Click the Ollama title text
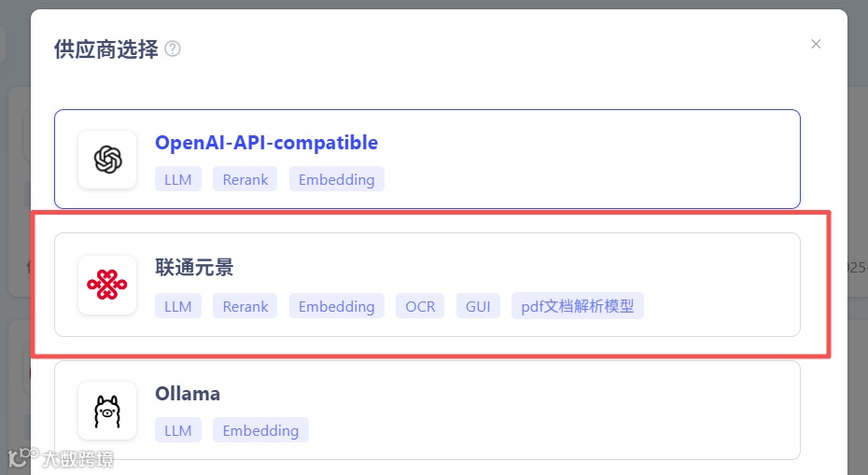Image resolution: width=868 pixels, height=475 pixels. click(x=188, y=394)
